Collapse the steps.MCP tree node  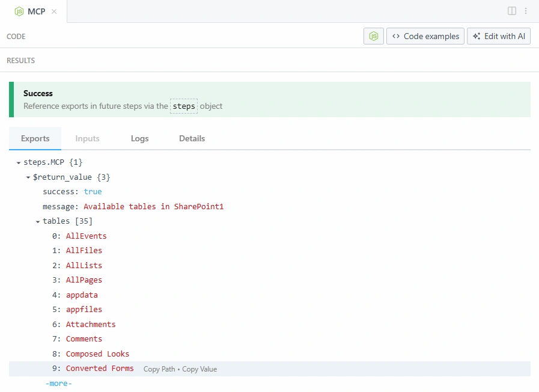click(x=19, y=163)
